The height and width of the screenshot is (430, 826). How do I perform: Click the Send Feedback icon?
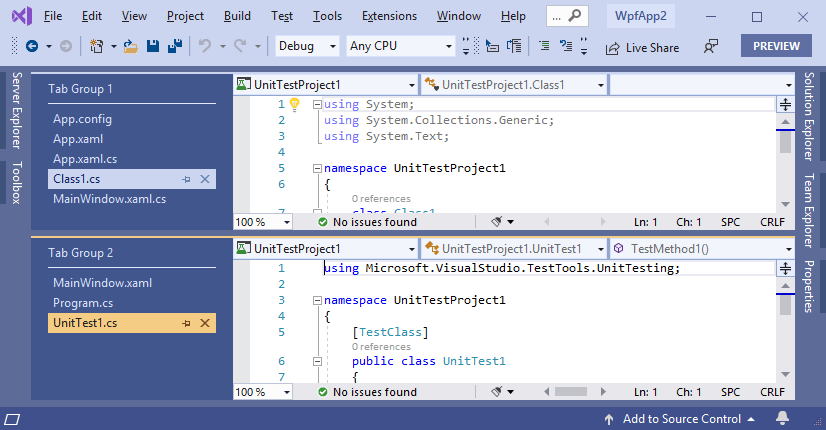click(711, 47)
